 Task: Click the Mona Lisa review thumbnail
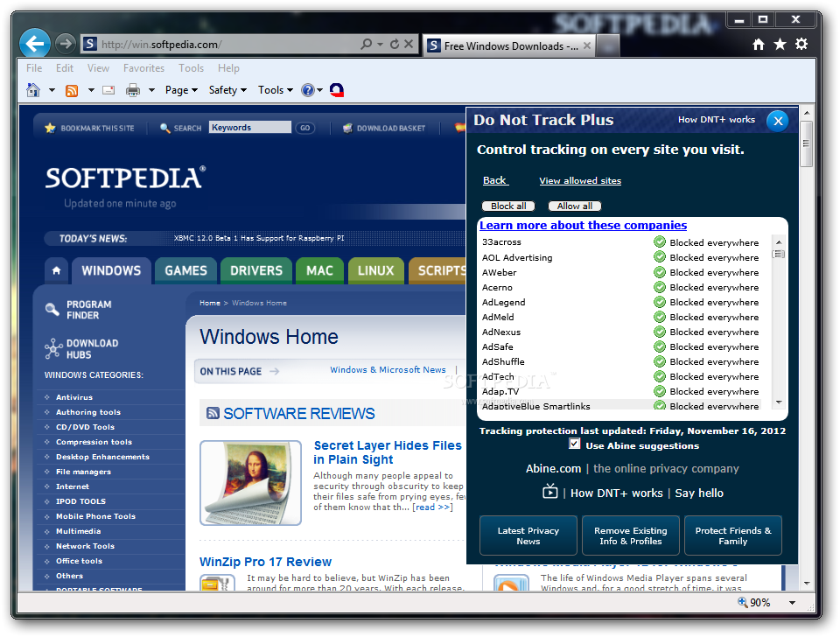coord(251,483)
